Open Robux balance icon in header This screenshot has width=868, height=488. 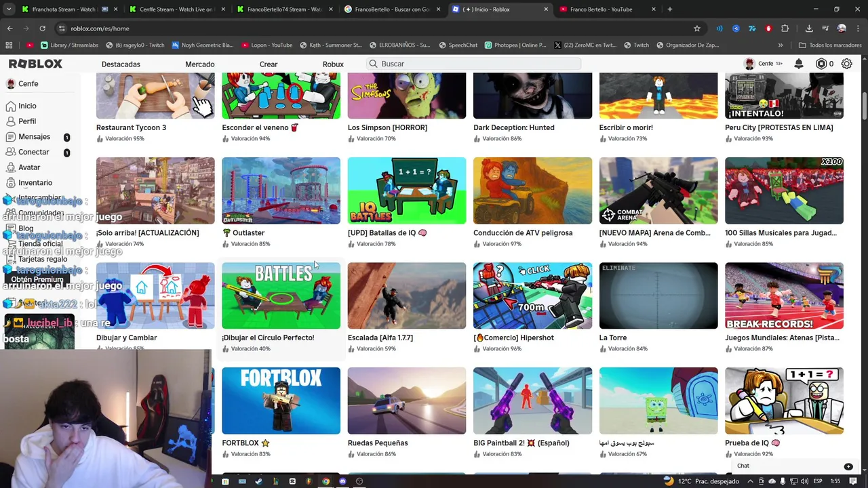[x=821, y=64]
